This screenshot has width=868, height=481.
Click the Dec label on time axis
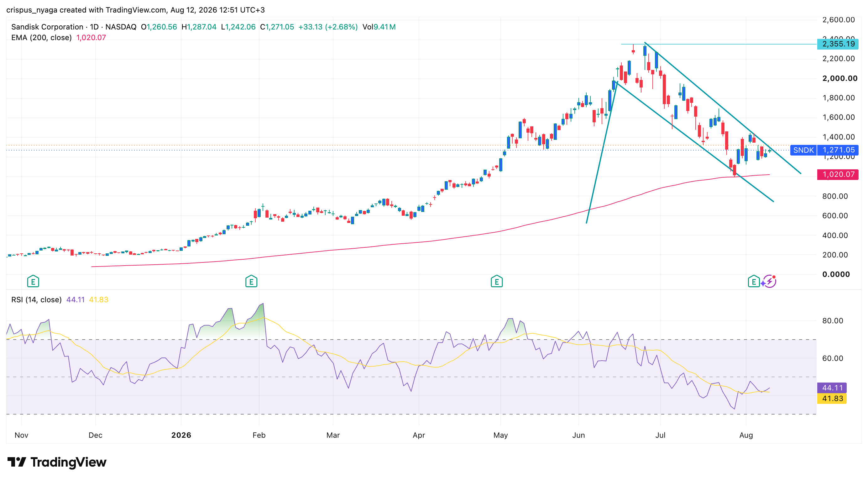[x=95, y=435]
